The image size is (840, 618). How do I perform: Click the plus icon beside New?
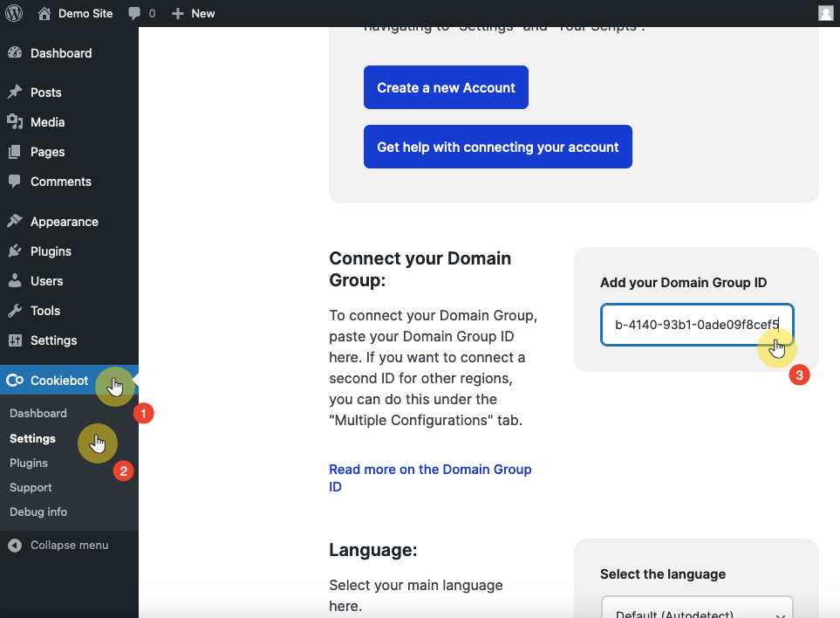point(178,13)
